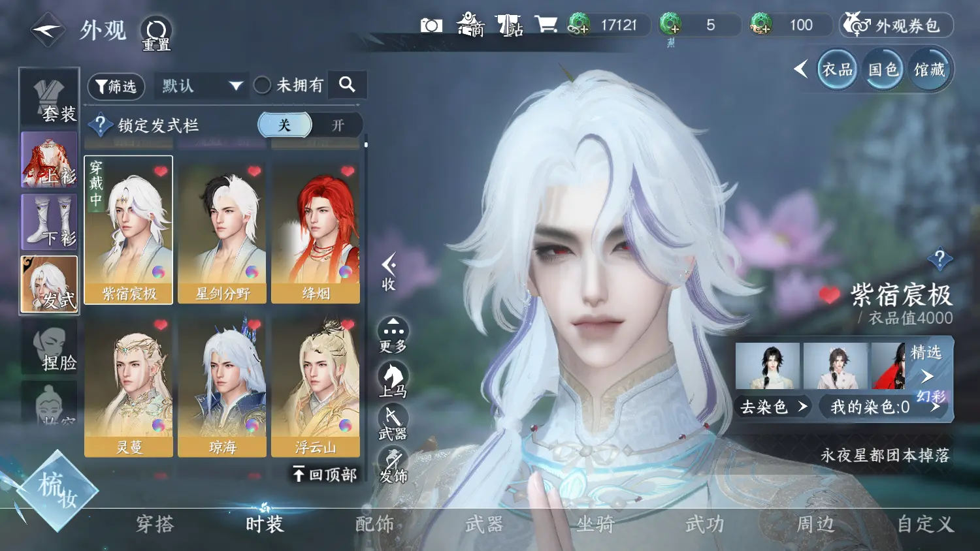Switch to the 武功 tab
The height and width of the screenshot is (551, 980).
(705, 524)
